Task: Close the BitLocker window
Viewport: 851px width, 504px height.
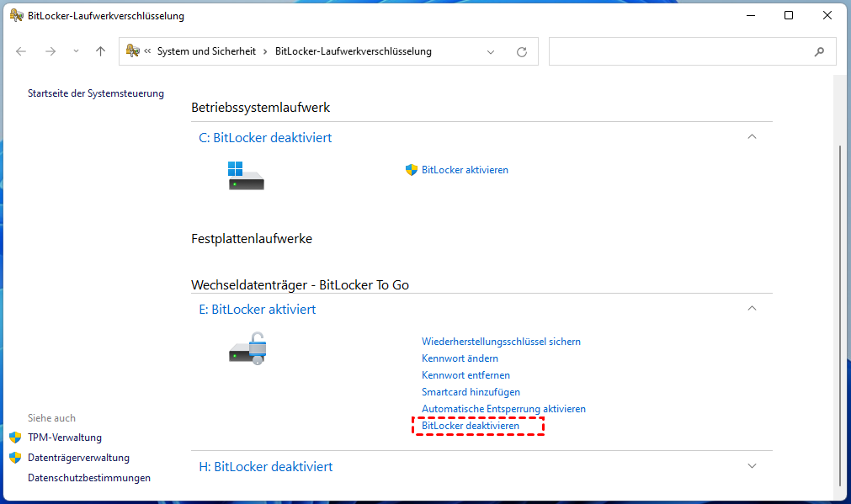Action: [x=827, y=16]
